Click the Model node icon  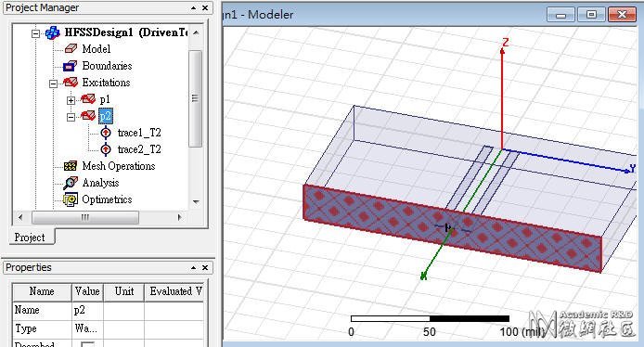[71, 49]
